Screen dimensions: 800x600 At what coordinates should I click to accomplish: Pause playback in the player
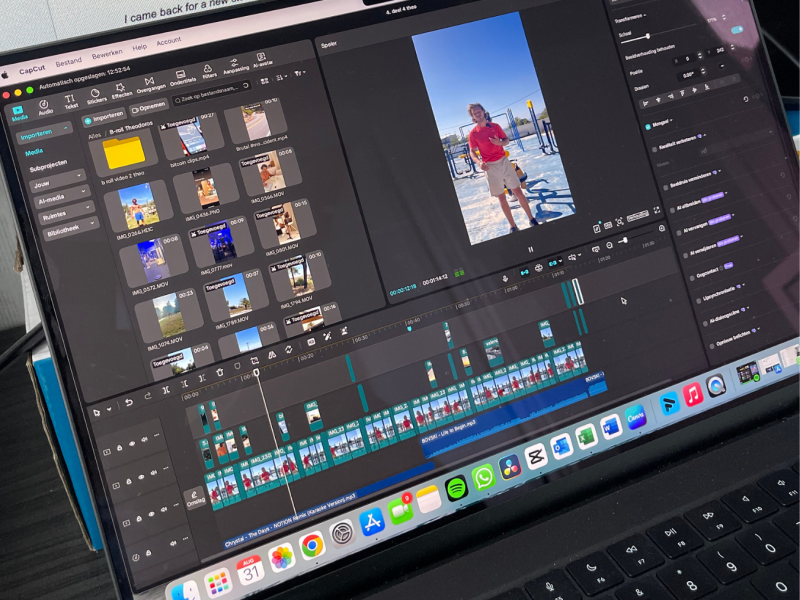tap(529, 249)
